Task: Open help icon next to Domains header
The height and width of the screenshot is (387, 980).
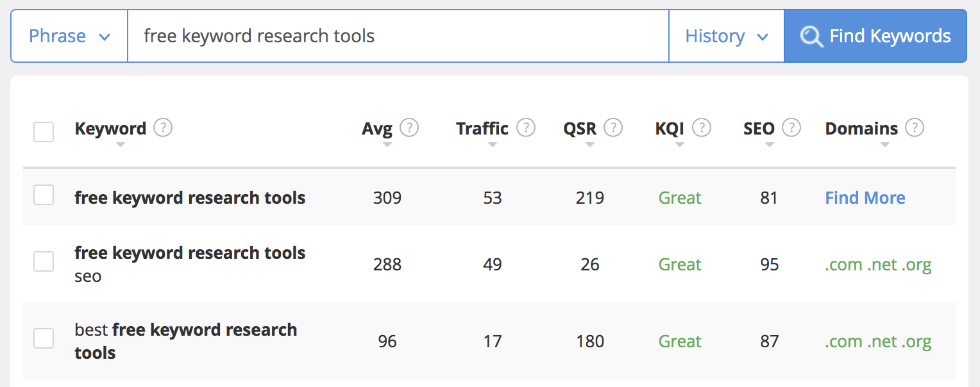Action: point(915,128)
